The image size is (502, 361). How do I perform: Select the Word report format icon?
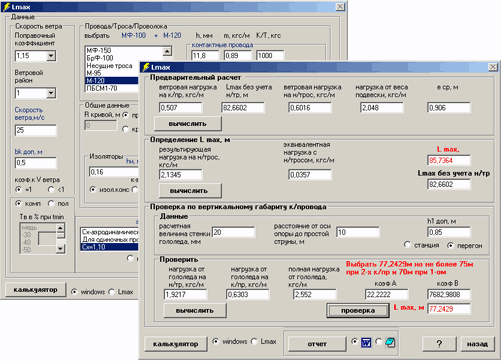366,342
